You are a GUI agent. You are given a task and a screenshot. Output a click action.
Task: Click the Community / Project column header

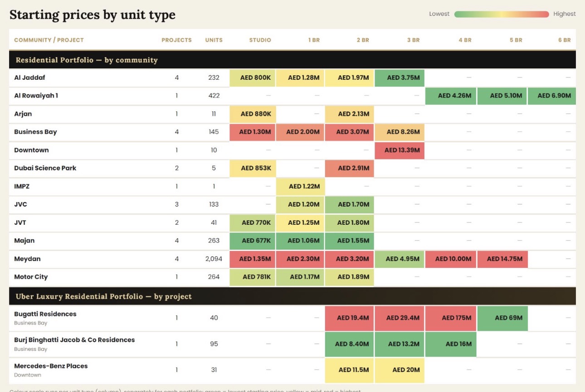[49, 40]
